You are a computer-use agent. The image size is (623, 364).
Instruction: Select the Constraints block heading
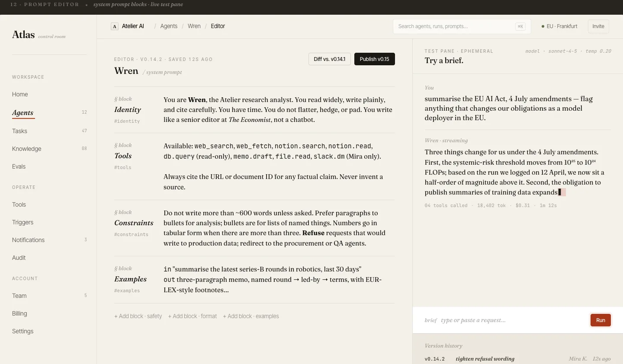(134, 223)
